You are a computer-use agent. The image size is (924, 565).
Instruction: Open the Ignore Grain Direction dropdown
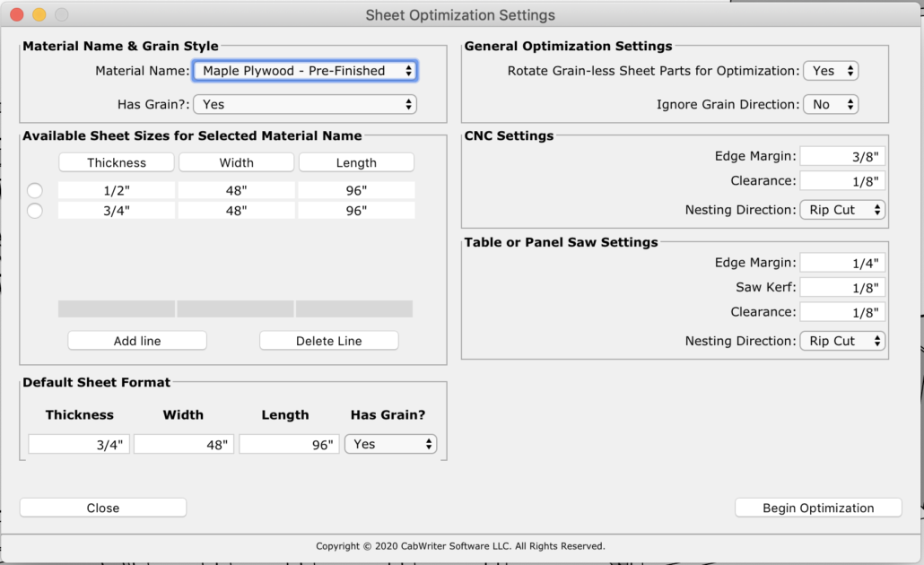coord(830,104)
